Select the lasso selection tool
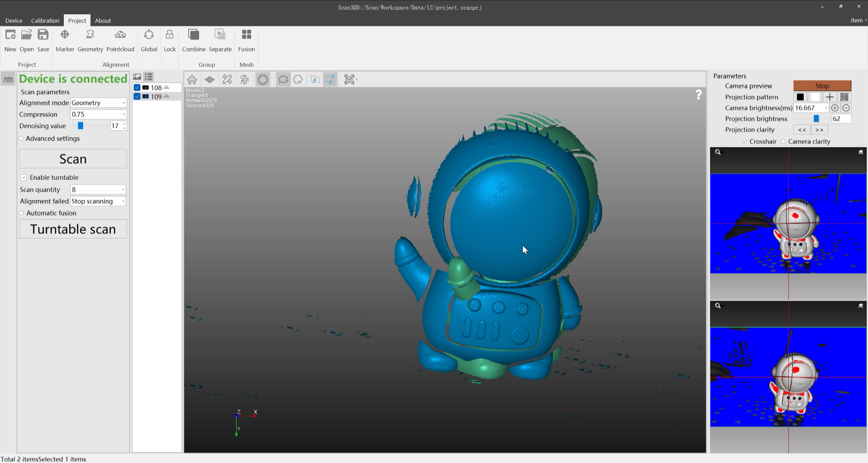Screen dimensions: 868x463 point(283,80)
